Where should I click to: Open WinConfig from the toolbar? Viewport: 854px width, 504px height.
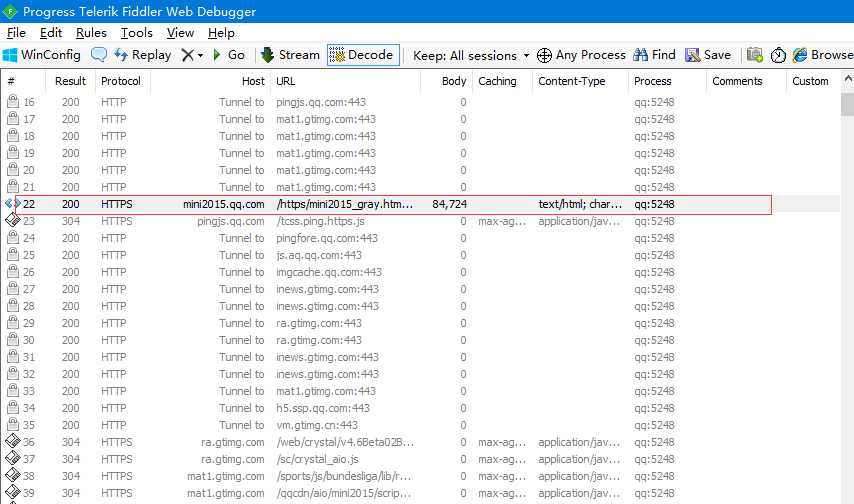point(41,55)
